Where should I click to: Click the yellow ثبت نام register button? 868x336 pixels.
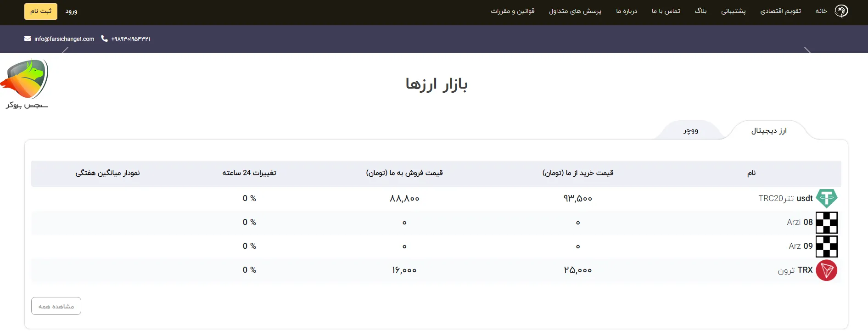point(41,11)
